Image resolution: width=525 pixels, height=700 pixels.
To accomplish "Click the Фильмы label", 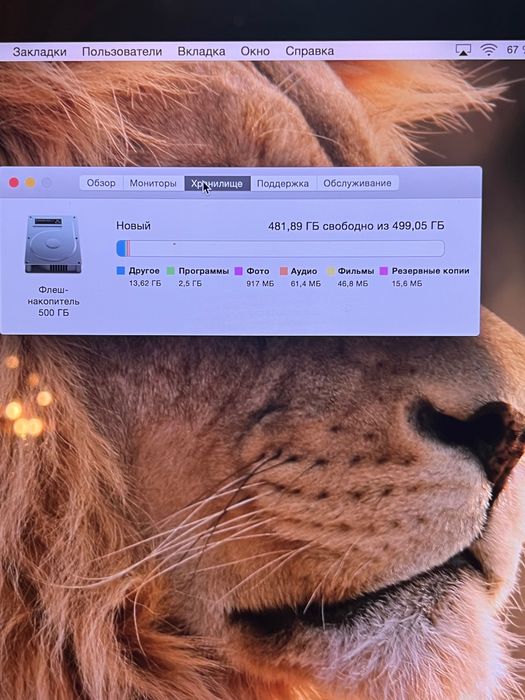I will 356,271.
